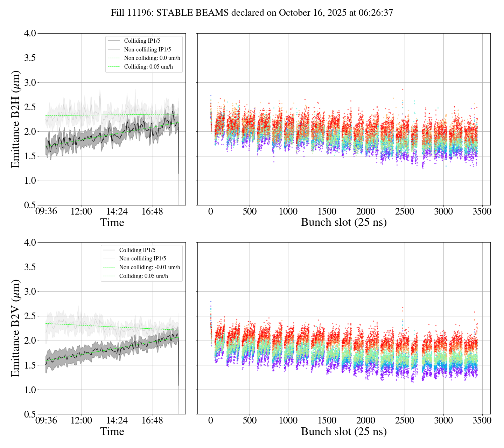The image size is (504, 448).
Task: Click the '16:48' time tick on the B2V plot
Action: [153, 420]
